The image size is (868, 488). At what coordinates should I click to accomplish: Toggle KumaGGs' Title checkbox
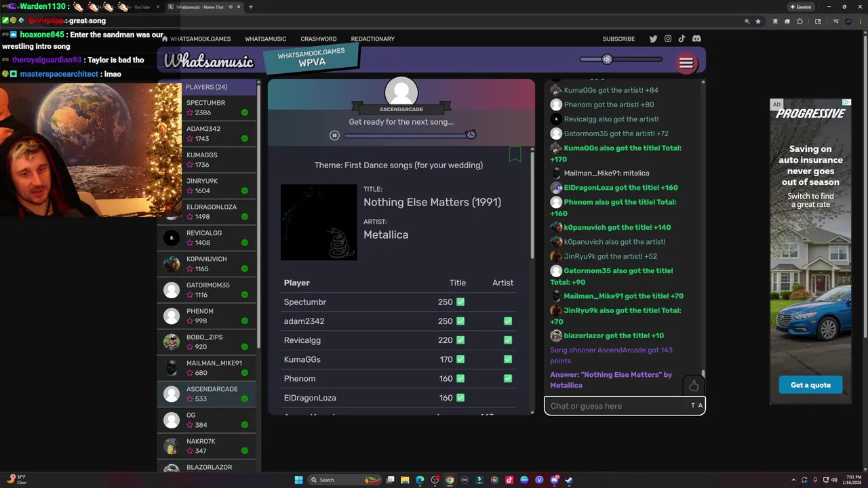tap(460, 359)
